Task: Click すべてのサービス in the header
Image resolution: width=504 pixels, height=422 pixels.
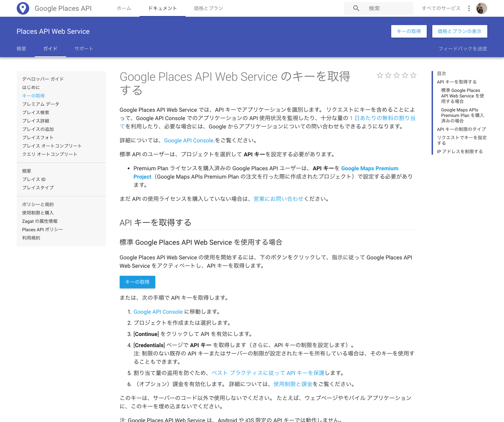Action: pos(441,8)
